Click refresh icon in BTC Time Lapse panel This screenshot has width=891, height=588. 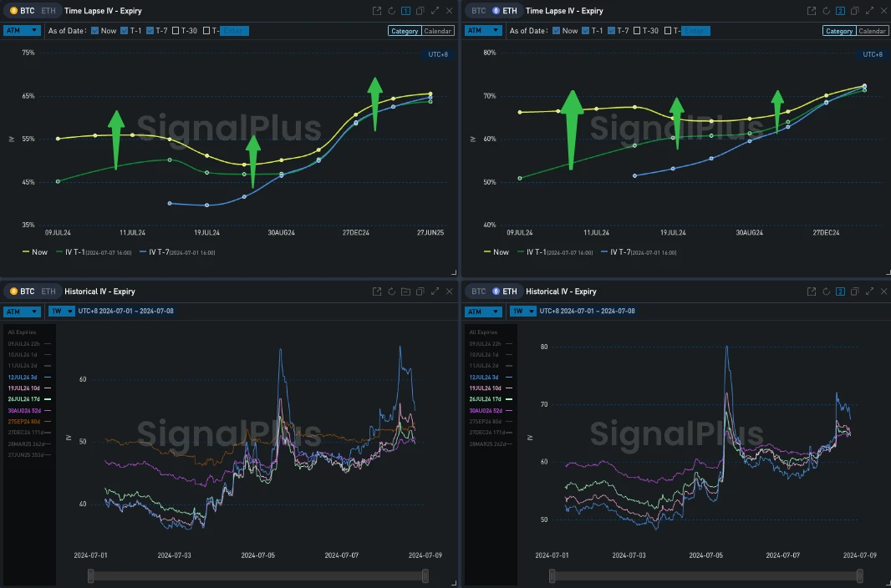391,11
